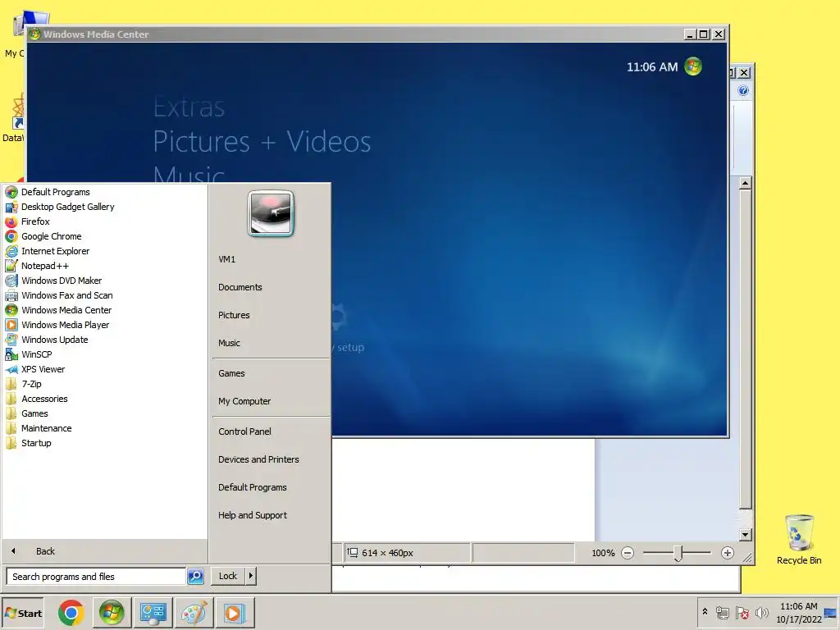Show hidden system tray icons

coord(705,612)
